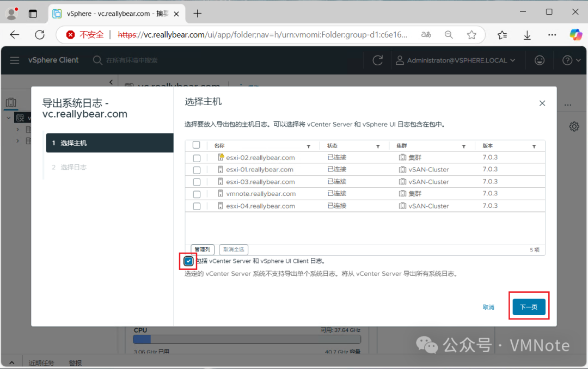Click the browser address bar URL

pos(262,35)
